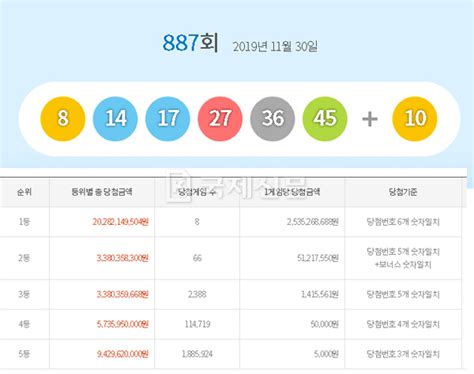This screenshot has width=474, height=374.
Task: Click per-game prize 51,217,550원
Action: coord(318,258)
